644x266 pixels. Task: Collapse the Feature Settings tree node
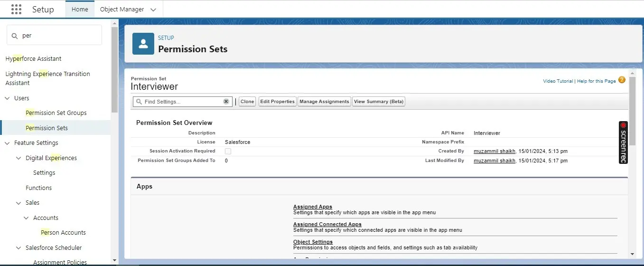coord(7,143)
